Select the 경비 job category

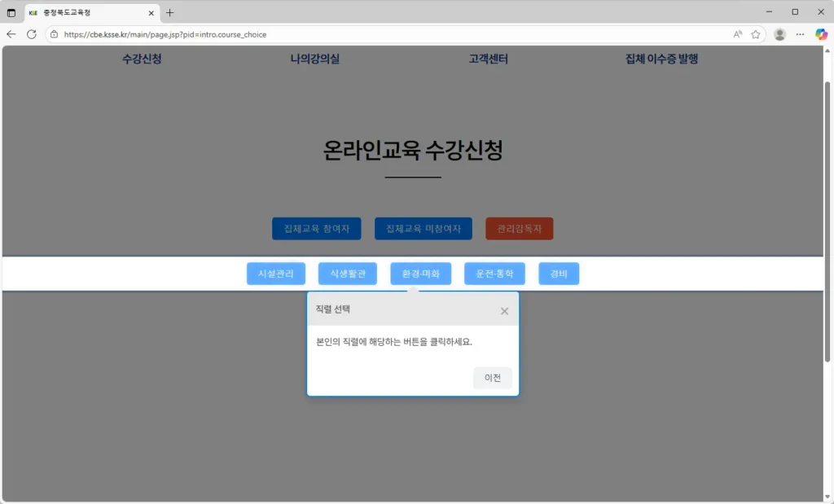click(x=559, y=274)
